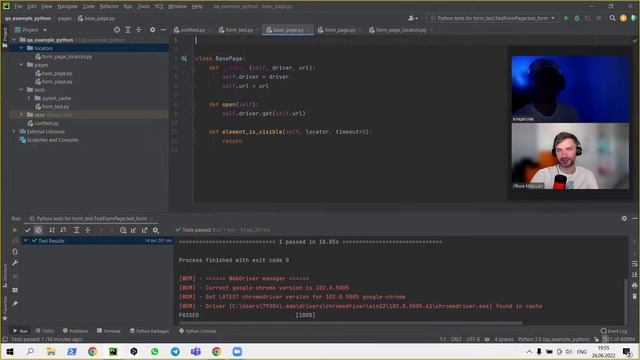Expand all in Project panel
The width and height of the screenshot is (640, 360).
coord(128,30)
